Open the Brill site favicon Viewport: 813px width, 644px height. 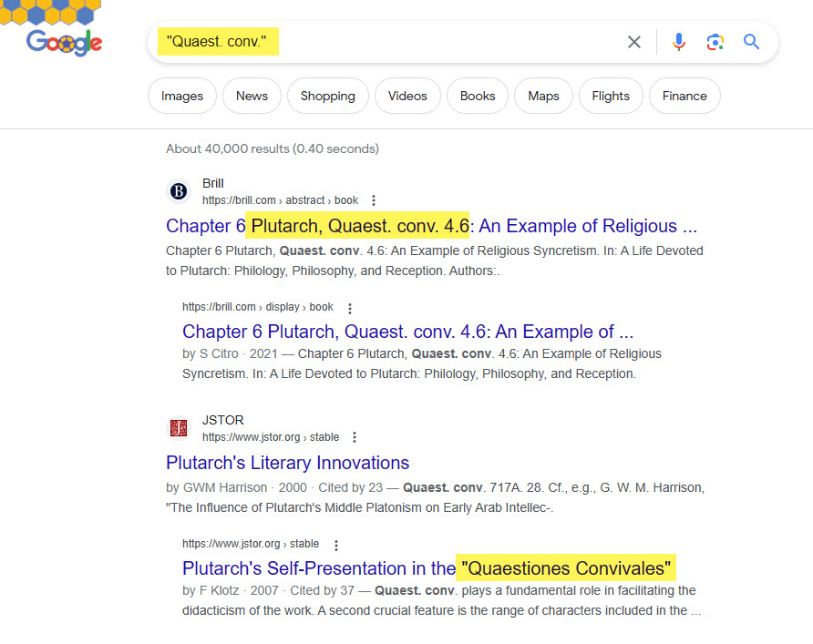pyautogui.click(x=179, y=191)
